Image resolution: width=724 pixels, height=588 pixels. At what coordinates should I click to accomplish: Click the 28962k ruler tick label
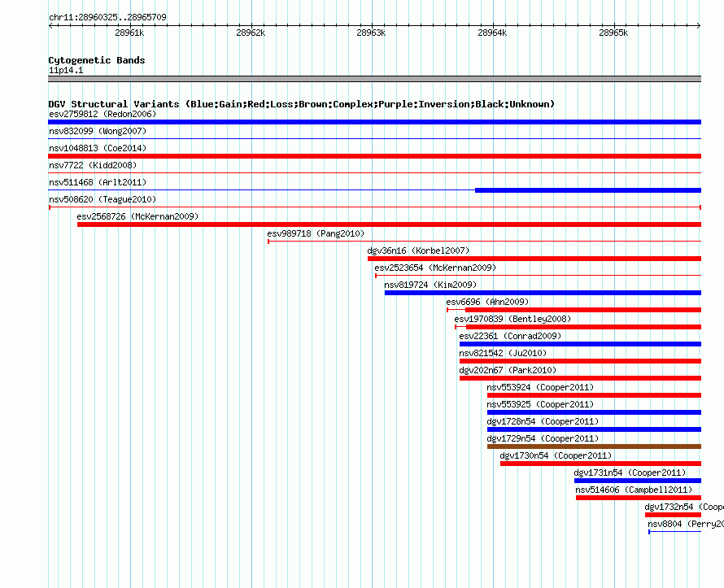click(x=251, y=33)
